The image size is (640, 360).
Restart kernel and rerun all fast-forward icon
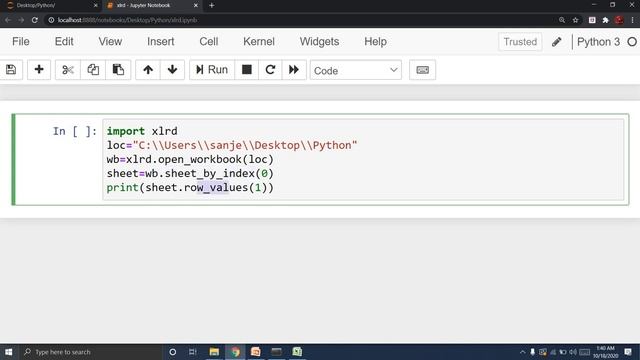294,70
